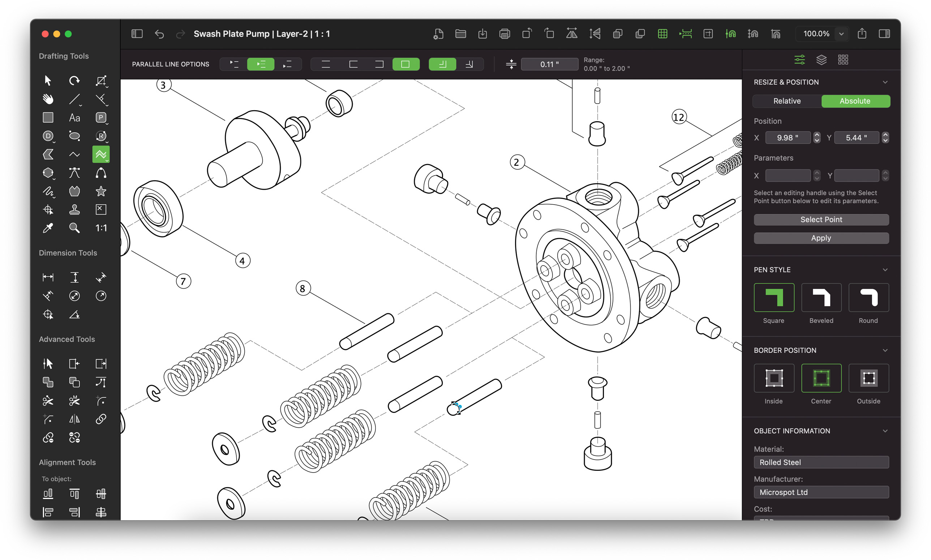The image size is (931, 560).
Task: Increment the X position stepper
Action: [817, 135]
